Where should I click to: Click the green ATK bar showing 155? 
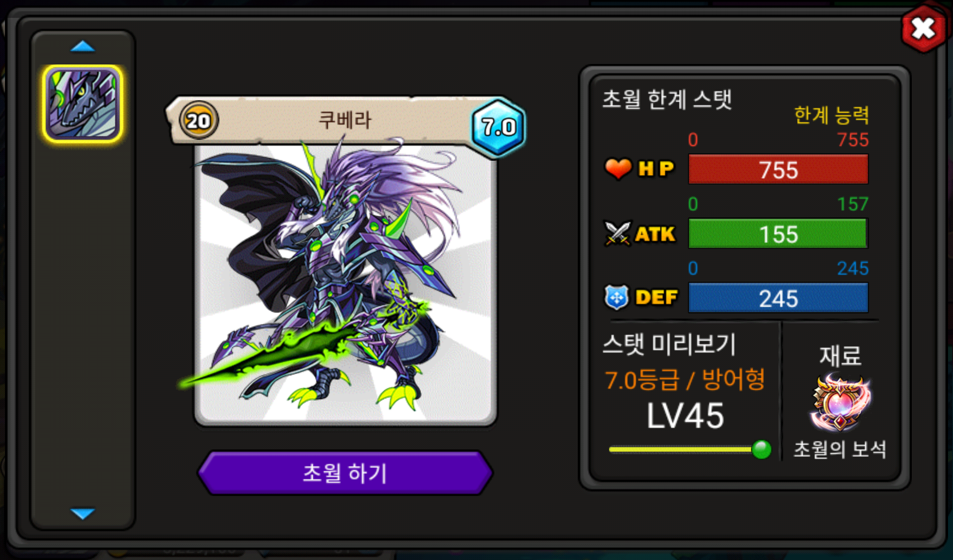click(778, 233)
